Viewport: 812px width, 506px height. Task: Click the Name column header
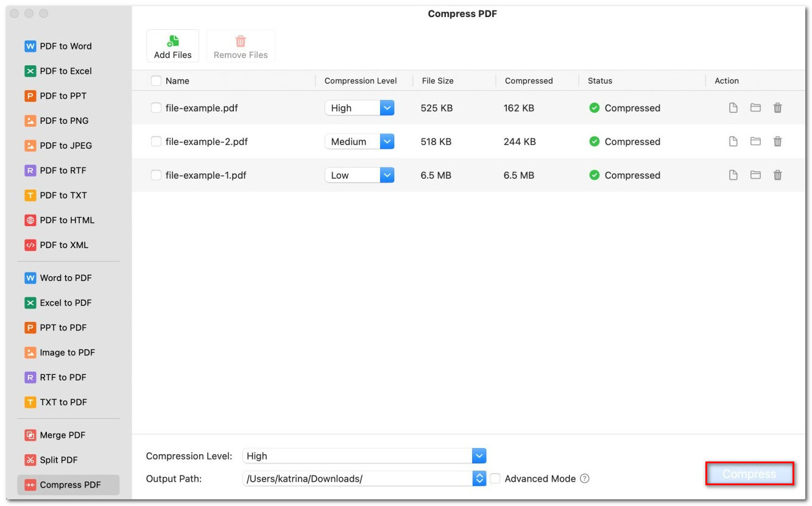coord(177,80)
